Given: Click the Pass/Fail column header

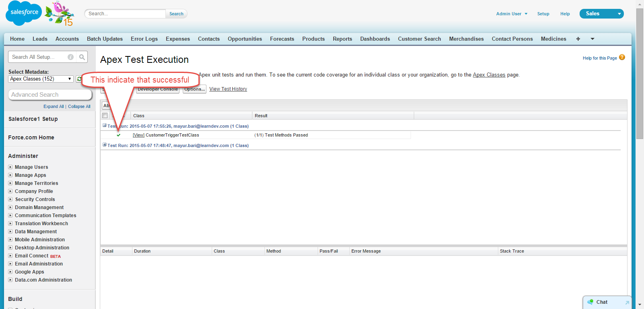Looking at the screenshot, I should pyautogui.click(x=333, y=251).
